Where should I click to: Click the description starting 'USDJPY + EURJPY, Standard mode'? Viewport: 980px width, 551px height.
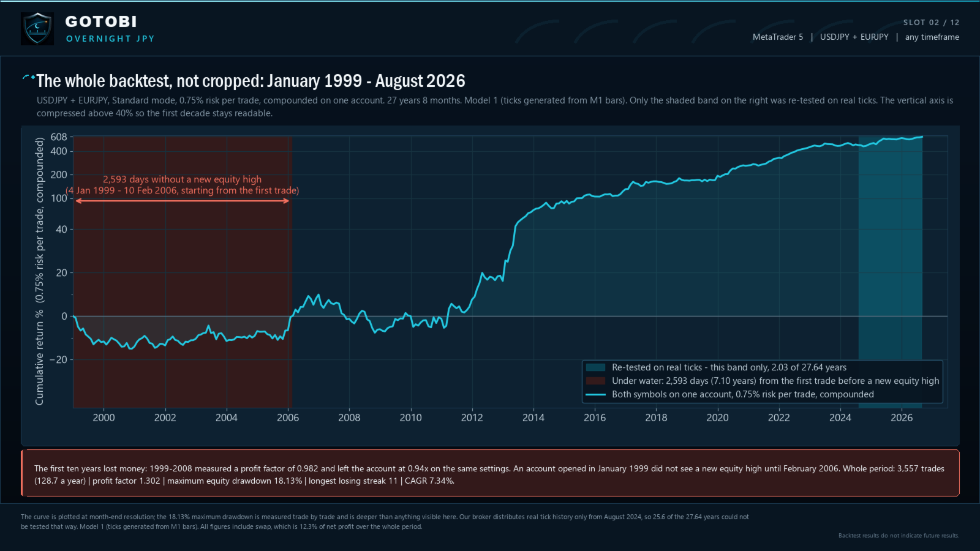[495, 107]
